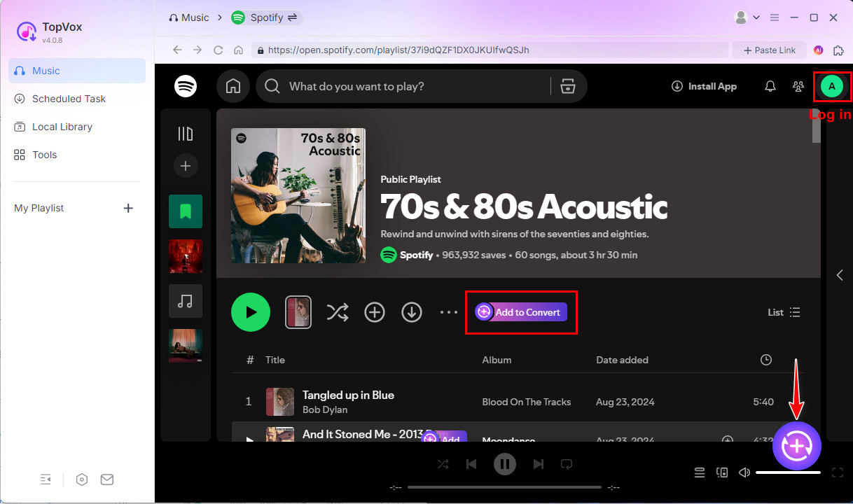Viewport: 853px width, 504px height.
Task: Open more options three dots for playlist
Action: 448,312
